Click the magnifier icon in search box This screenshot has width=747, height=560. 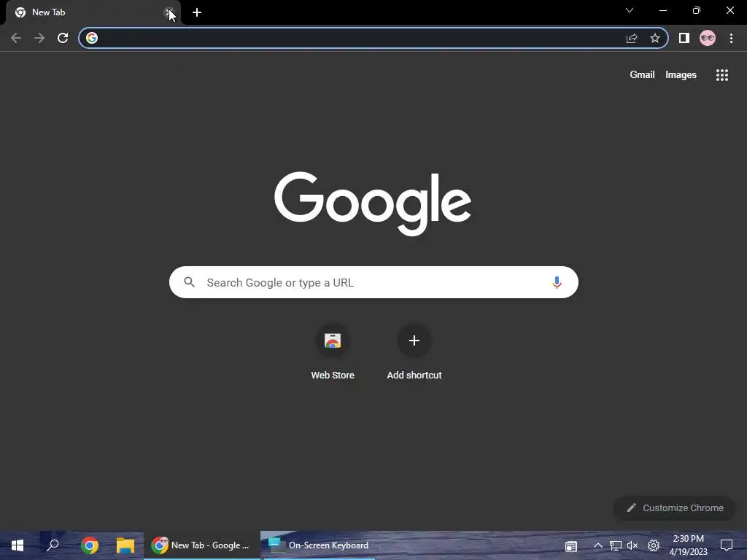(190, 282)
